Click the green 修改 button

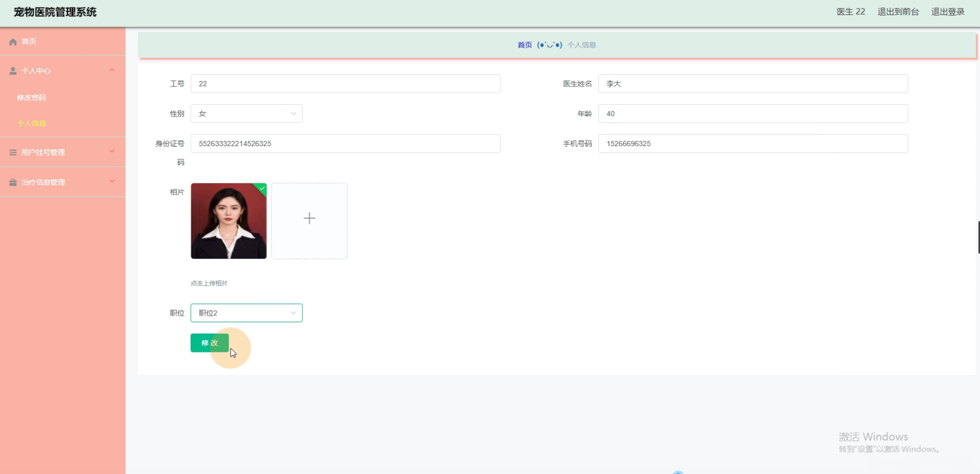coord(210,343)
